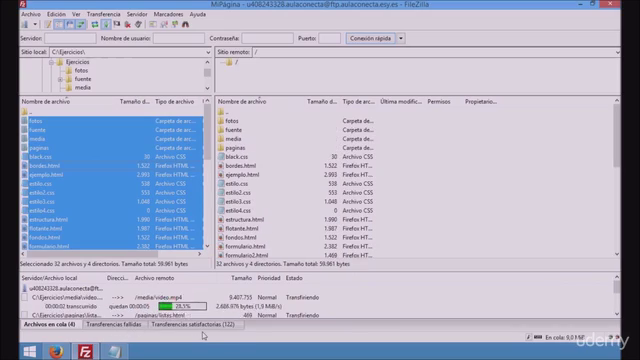Open the Transferencia menu
The width and height of the screenshot is (640, 360).
[x=104, y=14]
